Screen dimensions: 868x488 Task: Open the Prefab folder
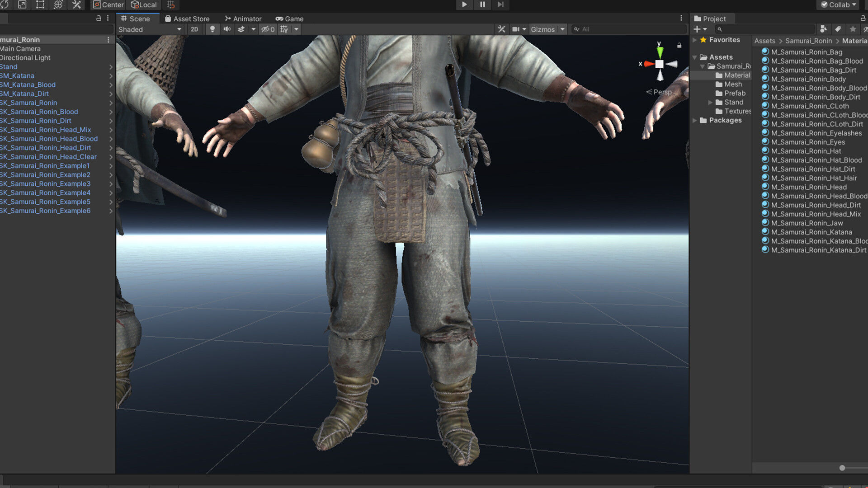pyautogui.click(x=730, y=94)
